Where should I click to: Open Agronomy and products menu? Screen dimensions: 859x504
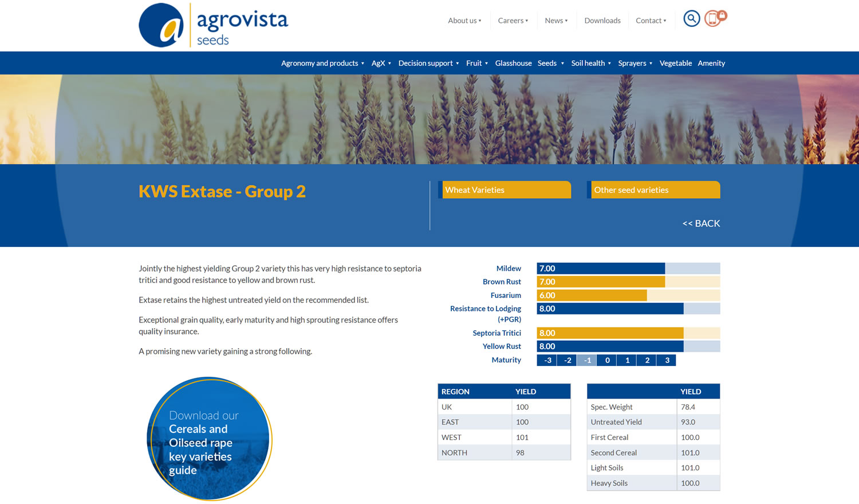point(322,63)
